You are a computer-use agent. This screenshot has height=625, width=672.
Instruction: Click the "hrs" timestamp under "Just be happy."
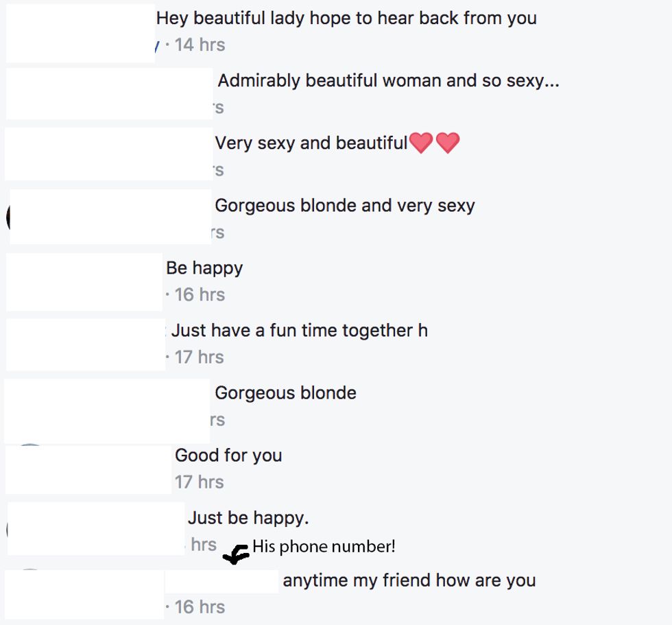click(204, 545)
